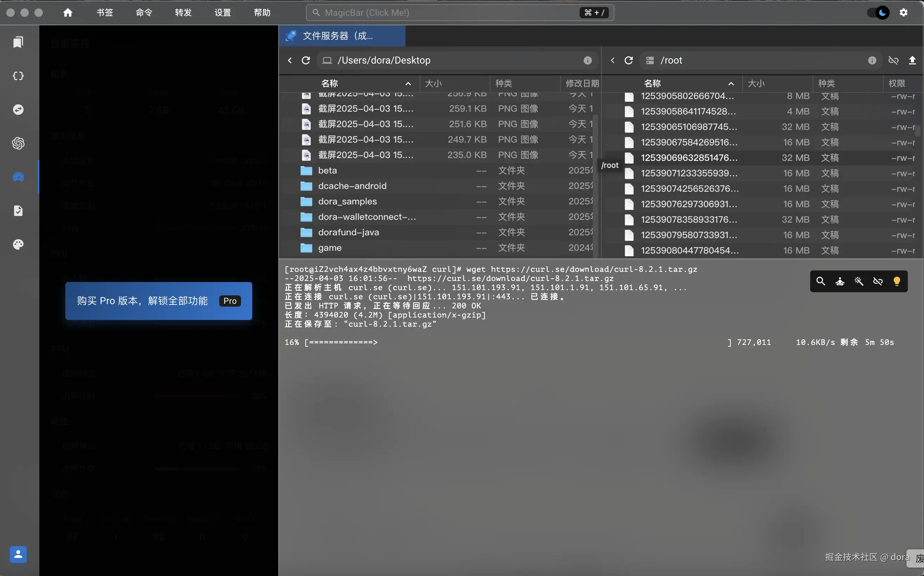Viewport: 924px width, 576px height.
Task: Go back in remote /root pane
Action: click(x=612, y=60)
